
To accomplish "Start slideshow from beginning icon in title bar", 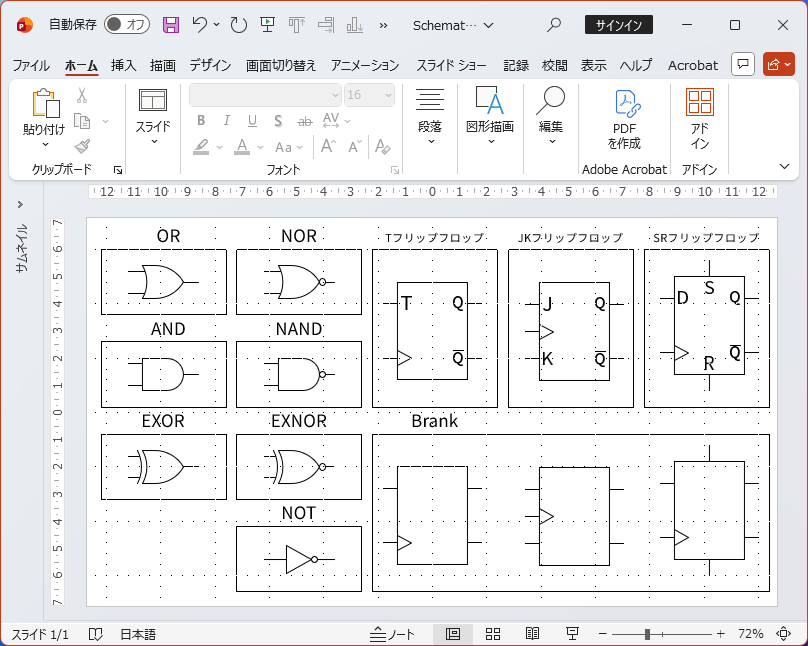I will [x=267, y=24].
